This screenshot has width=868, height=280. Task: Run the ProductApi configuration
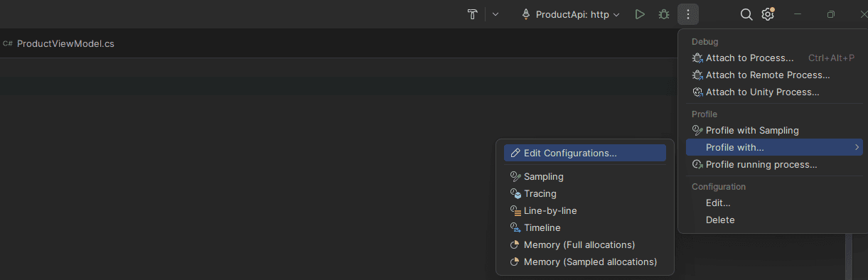[640, 14]
